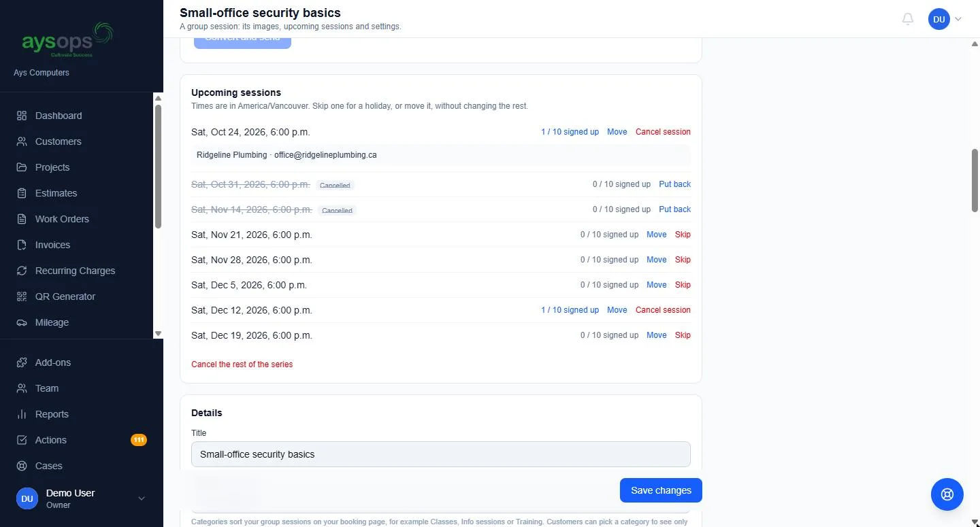This screenshot has width=980, height=527.
Task: Open the Actions checkbox icon
Action: (x=22, y=440)
